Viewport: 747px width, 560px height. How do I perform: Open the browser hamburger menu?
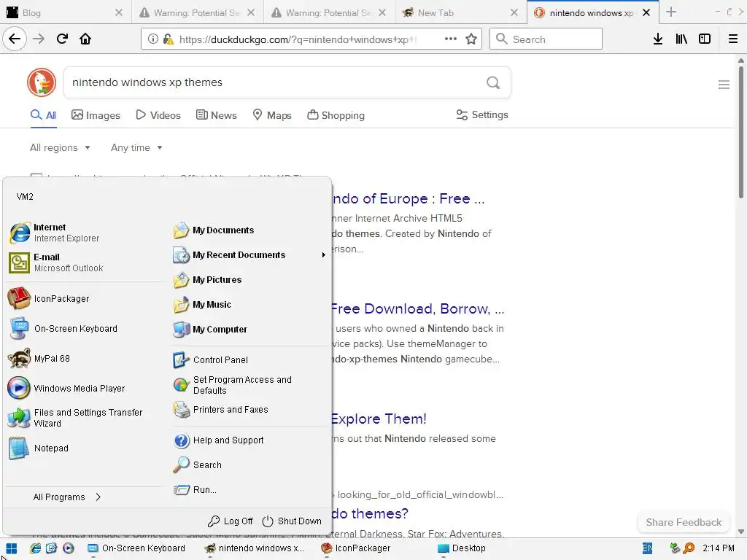tap(733, 39)
